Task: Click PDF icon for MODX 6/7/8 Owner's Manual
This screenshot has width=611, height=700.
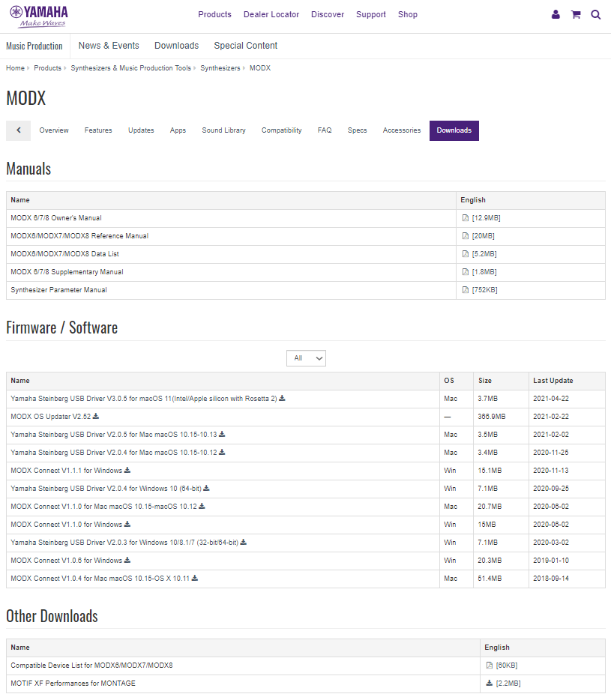Action: pyautogui.click(x=466, y=218)
